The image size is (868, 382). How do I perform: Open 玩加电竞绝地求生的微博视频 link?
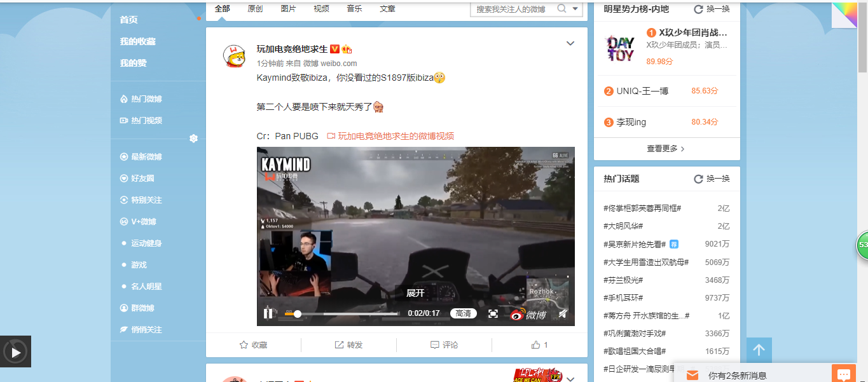tap(390, 136)
